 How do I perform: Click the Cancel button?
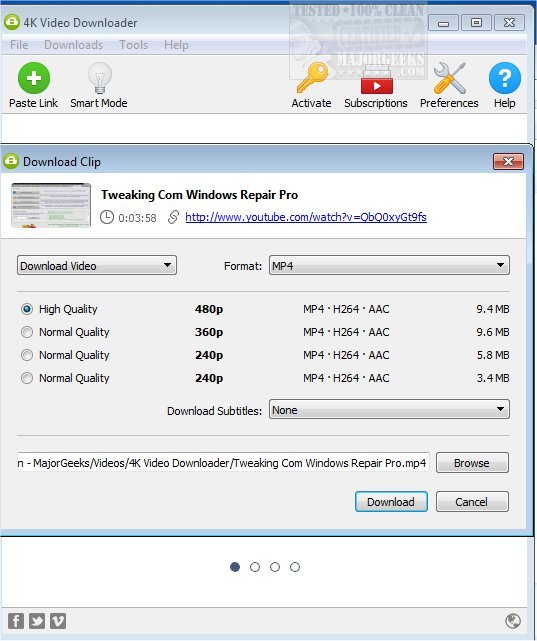click(x=472, y=502)
